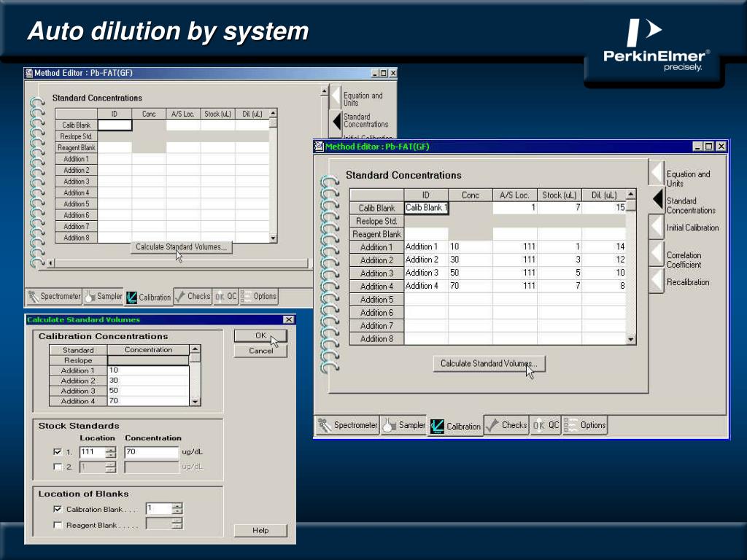
Task: Click the OK button in Calculate Standard Volumes
Action: tap(260, 335)
